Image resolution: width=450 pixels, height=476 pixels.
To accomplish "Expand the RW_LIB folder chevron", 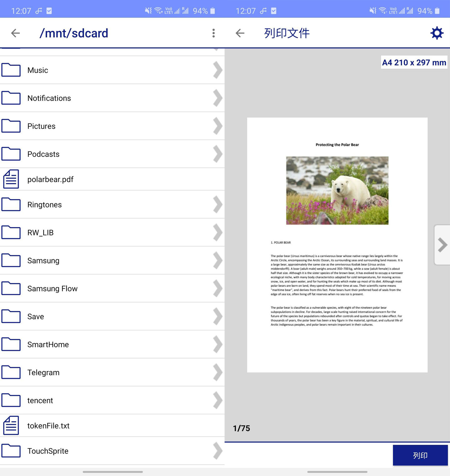I will click(x=217, y=232).
